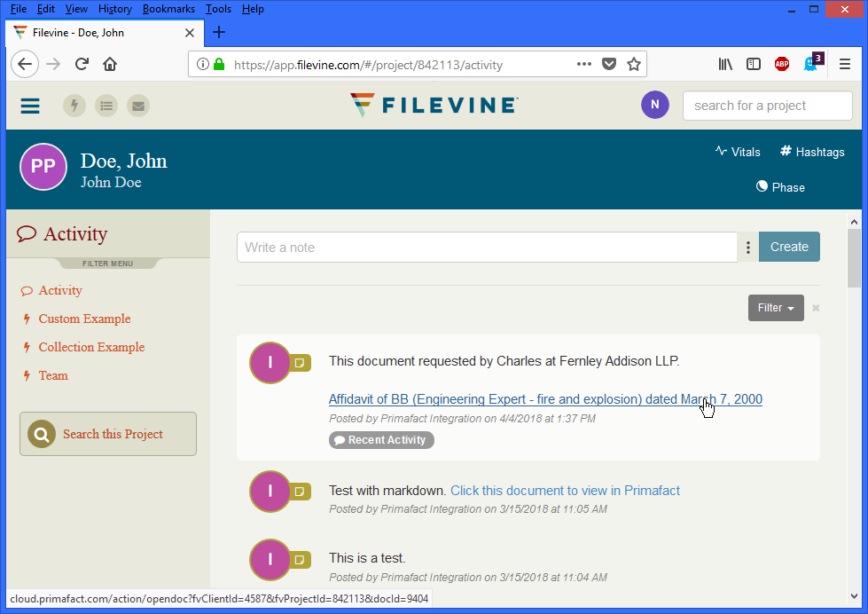Open the three-dot menu beside Create
The height and width of the screenshot is (614, 868).
[747, 247]
